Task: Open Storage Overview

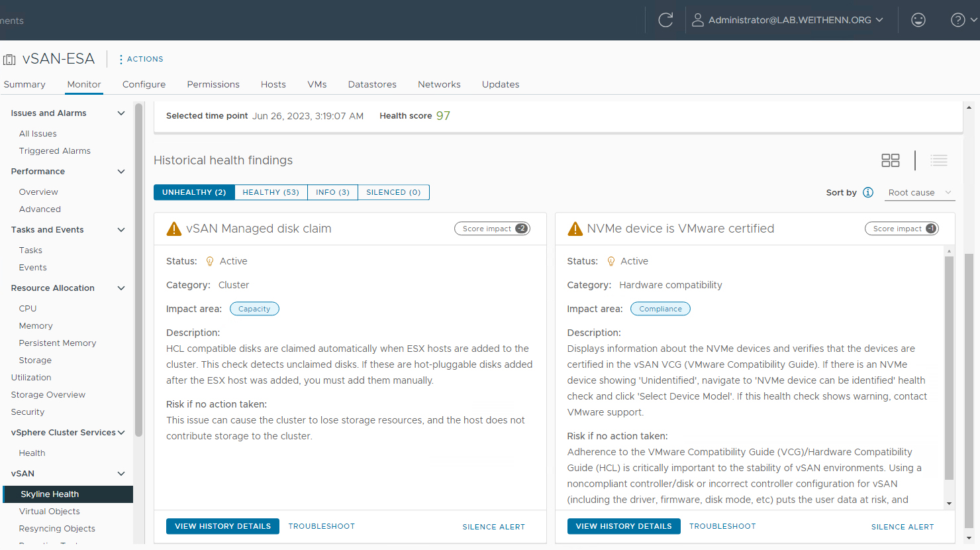Action: pyautogui.click(x=48, y=395)
